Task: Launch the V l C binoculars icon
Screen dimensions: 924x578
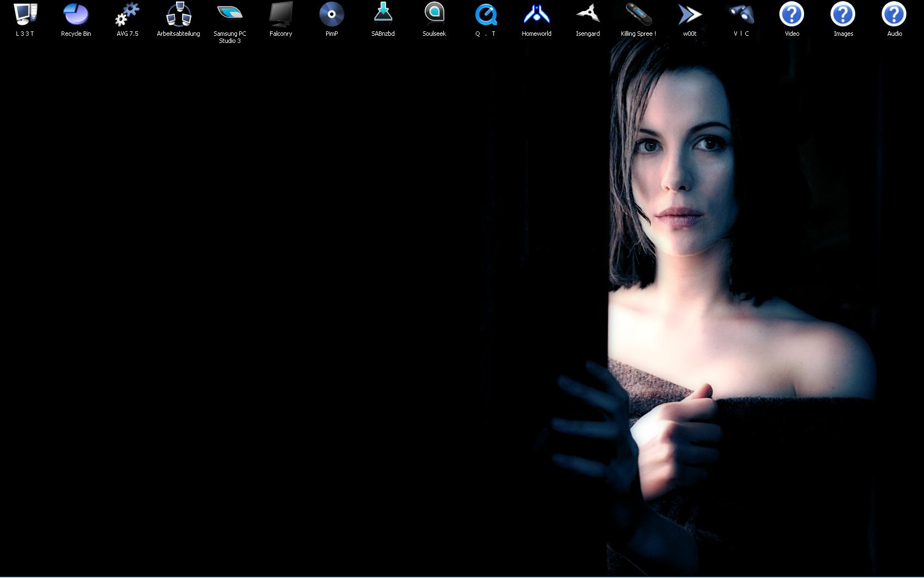Action: coord(741,14)
